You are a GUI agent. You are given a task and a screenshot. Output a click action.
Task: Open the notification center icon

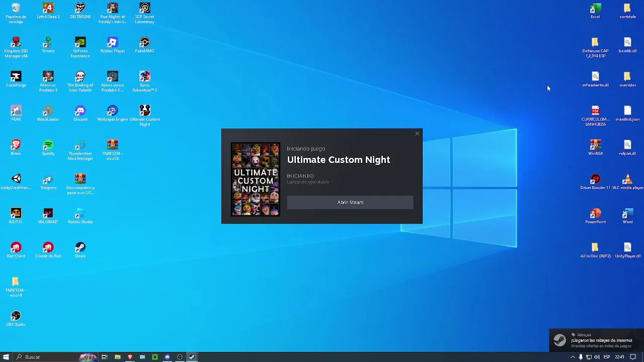tap(633, 357)
